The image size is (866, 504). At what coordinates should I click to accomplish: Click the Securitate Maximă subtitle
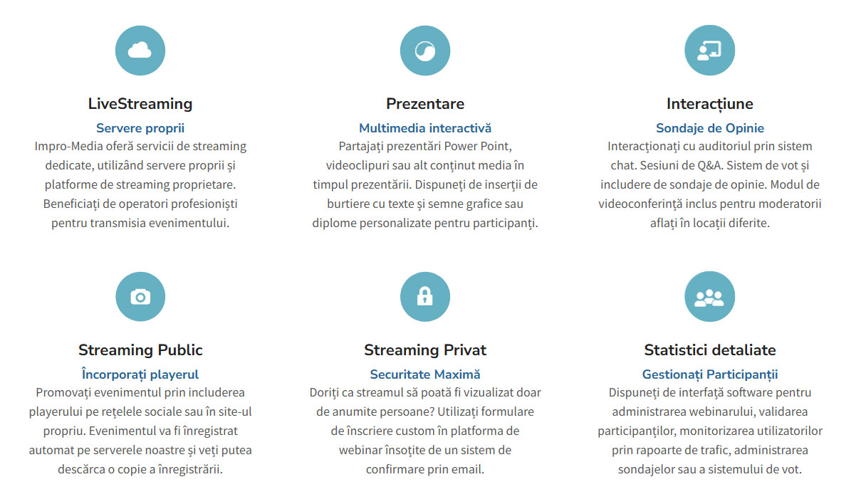[425, 374]
